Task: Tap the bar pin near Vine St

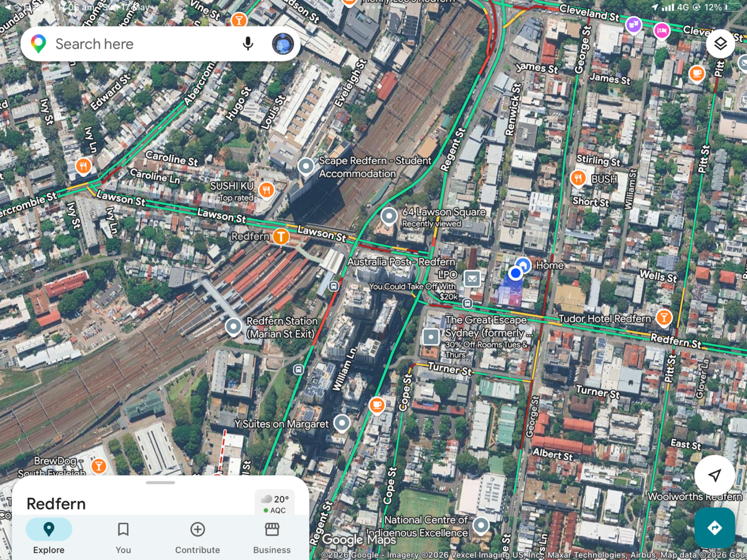Action: [x=239, y=20]
